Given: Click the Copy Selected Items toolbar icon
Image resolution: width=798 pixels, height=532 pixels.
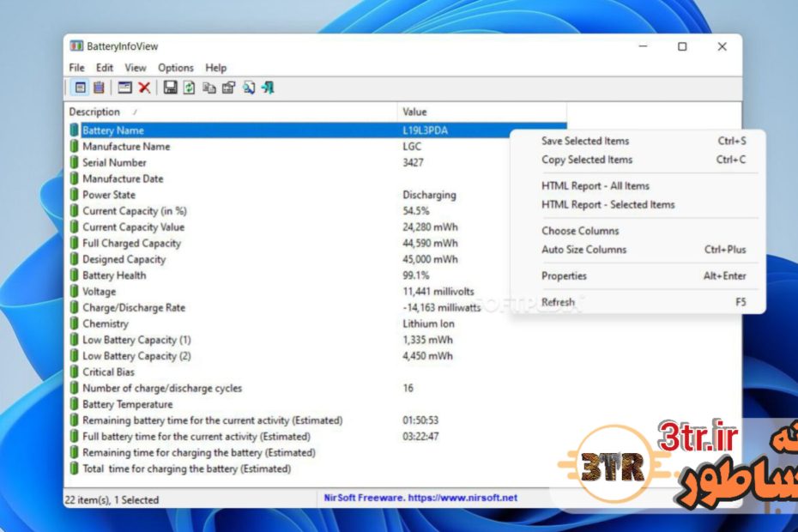Looking at the screenshot, I should pyautogui.click(x=209, y=88).
